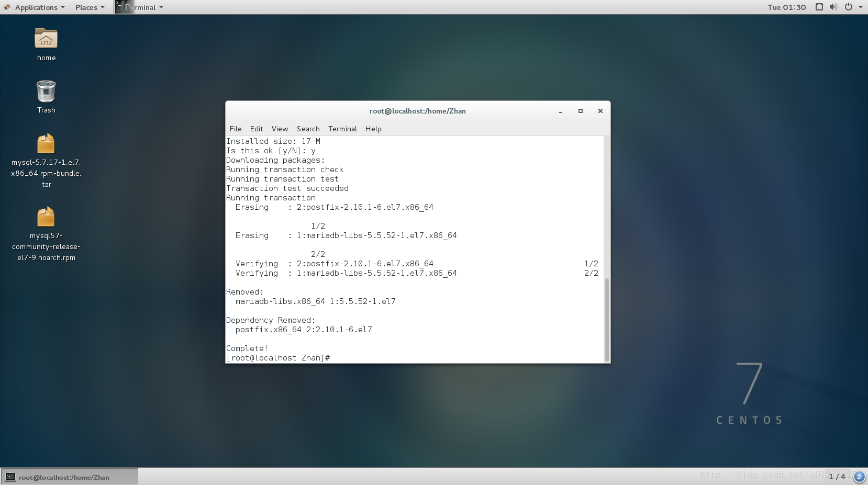Open the Places menu
This screenshot has height=485, width=868.
pyautogui.click(x=90, y=7)
